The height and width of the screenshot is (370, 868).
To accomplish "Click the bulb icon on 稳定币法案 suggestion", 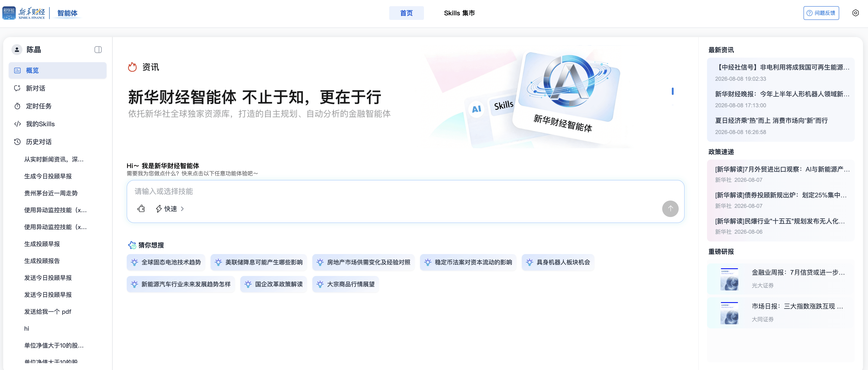I will 428,262.
